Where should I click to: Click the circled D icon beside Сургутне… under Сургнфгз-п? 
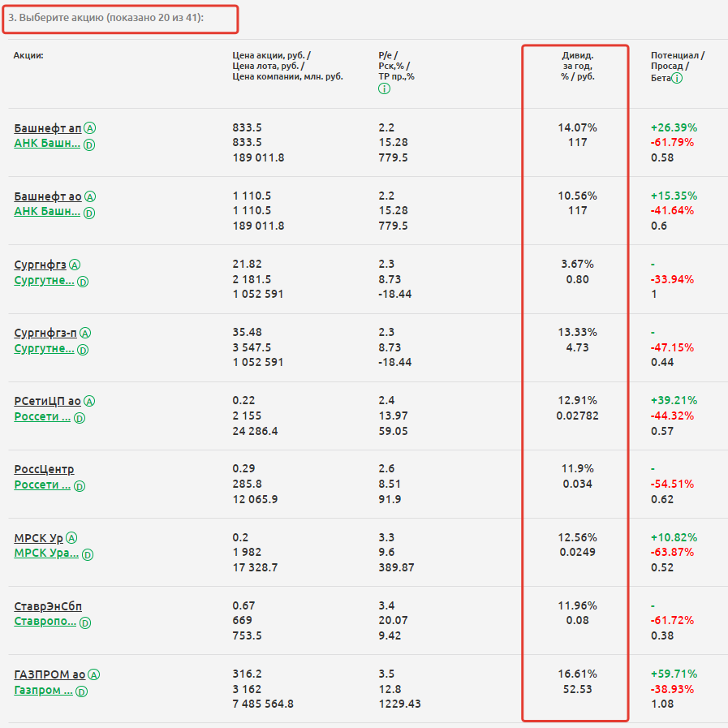coord(81,349)
